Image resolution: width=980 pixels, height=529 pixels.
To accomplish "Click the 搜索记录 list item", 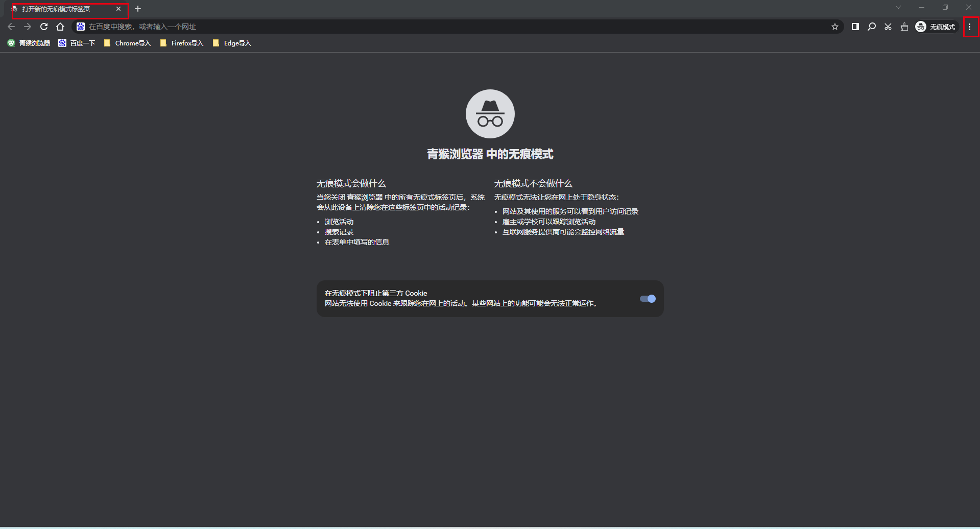I will 339,232.
